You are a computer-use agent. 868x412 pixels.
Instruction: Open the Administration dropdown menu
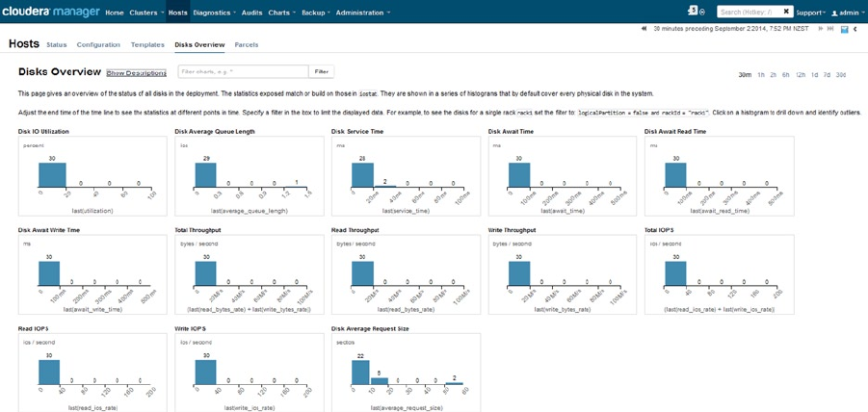point(362,13)
